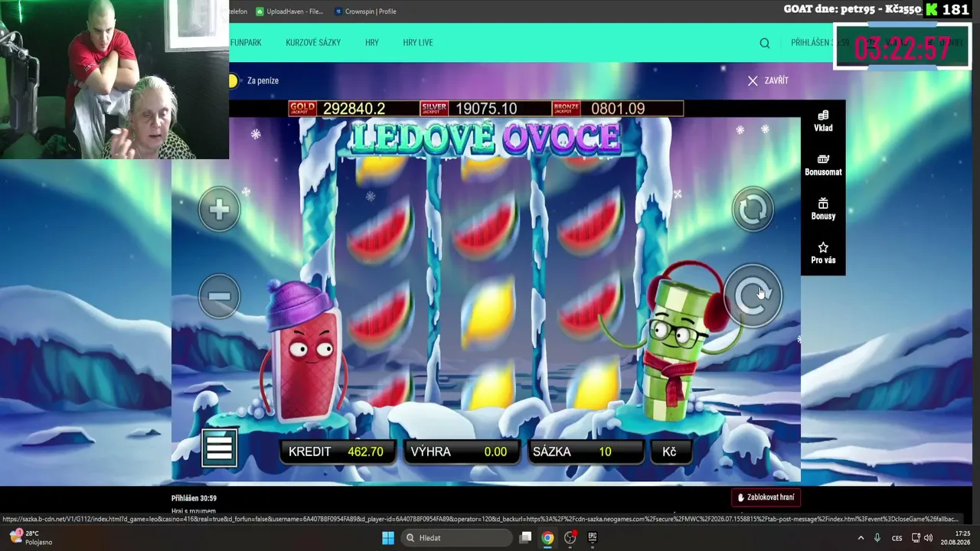Click the Bronze jackpot amount 0801.09
This screenshot has width=980, height=551.
(x=618, y=109)
